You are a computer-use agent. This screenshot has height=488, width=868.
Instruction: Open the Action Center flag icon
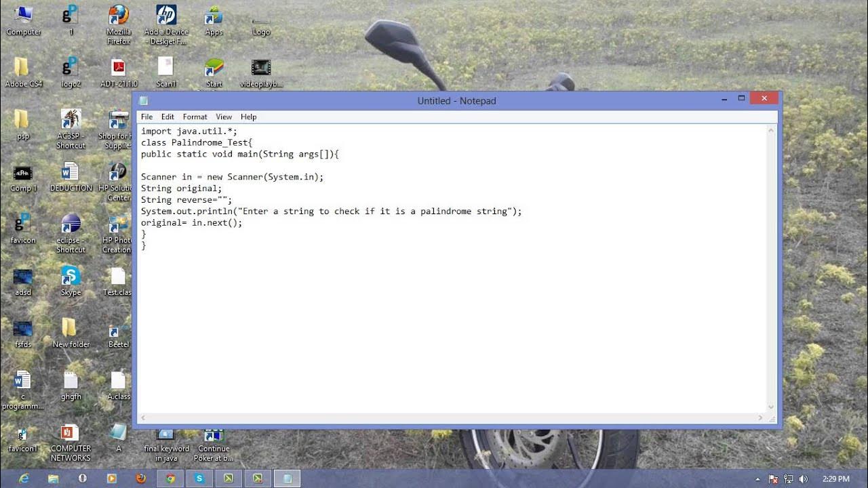click(x=774, y=479)
